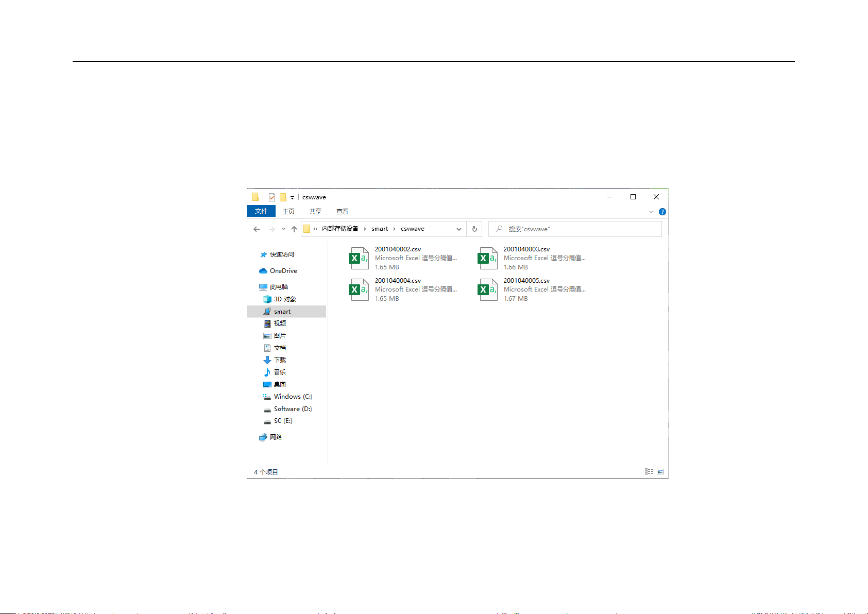Viewport: 868px width, 614px height.
Task: Open the customize quick access toolbar dropdown
Action: (292, 198)
